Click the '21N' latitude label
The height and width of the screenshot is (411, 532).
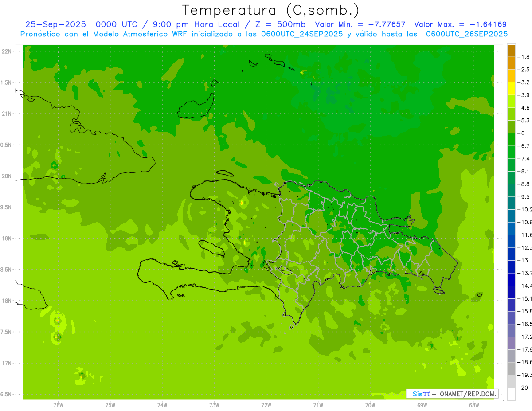[x=7, y=114]
